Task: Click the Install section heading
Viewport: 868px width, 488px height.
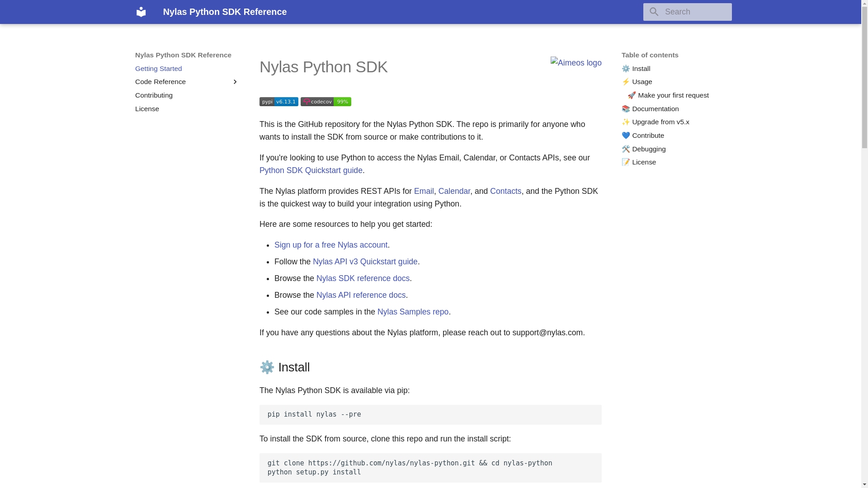Action: pyautogui.click(x=285, y=367)
